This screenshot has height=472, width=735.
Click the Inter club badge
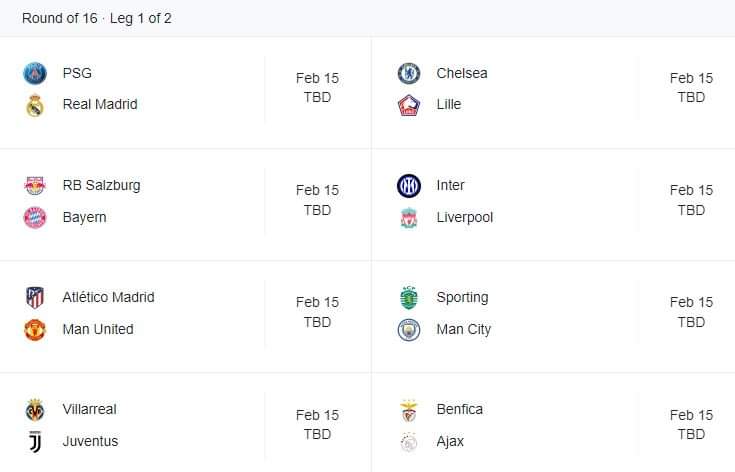[409, 185]
